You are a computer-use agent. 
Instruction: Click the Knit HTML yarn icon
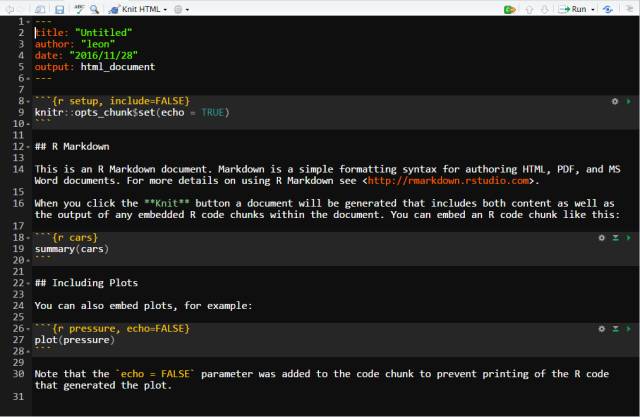point(114,9)
